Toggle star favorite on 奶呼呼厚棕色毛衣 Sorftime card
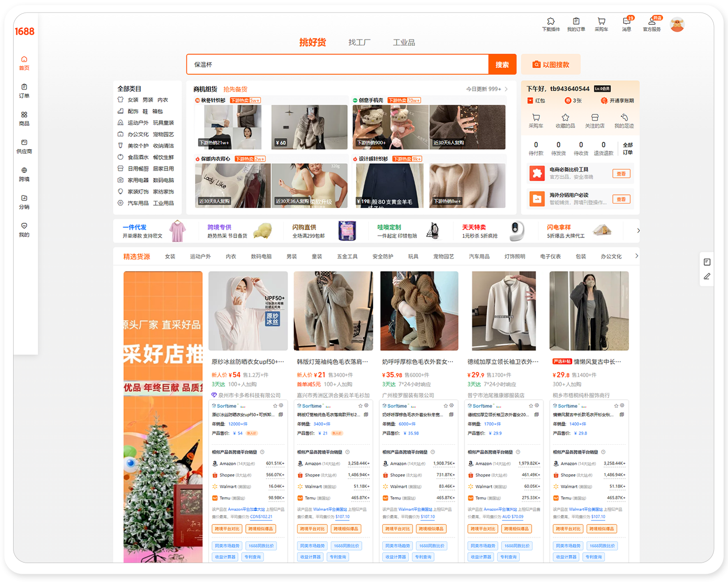Image resolution: width=728 pixels, height=582 pixels. click(446, 405)
